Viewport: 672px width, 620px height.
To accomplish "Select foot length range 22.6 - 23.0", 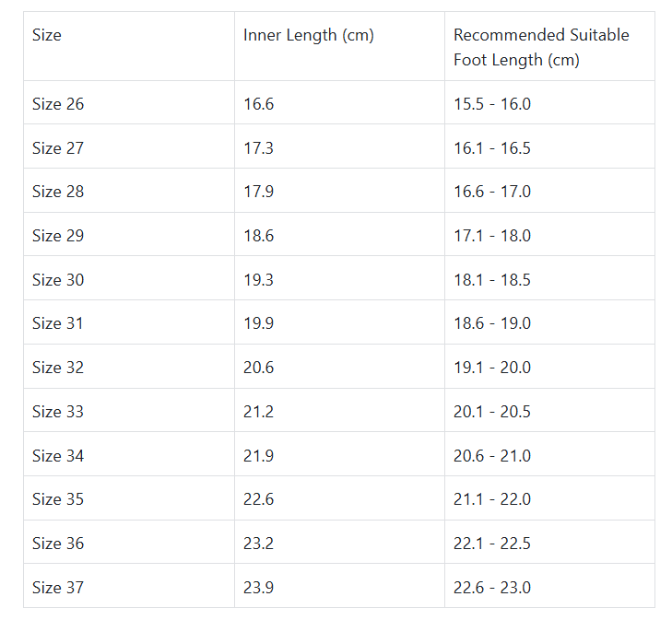I will tap(492, 588).
